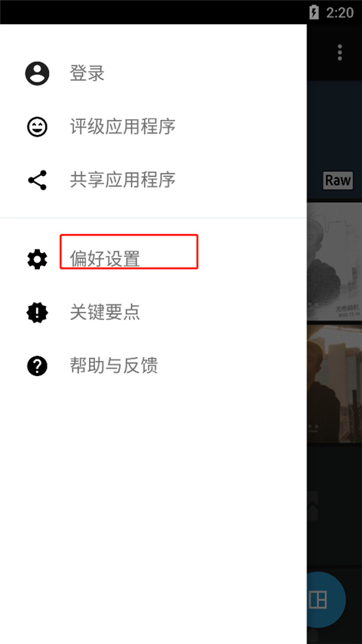The image size is (362, 644).
Task: Select the 登录 menu entry text
Action: (87, 73)
